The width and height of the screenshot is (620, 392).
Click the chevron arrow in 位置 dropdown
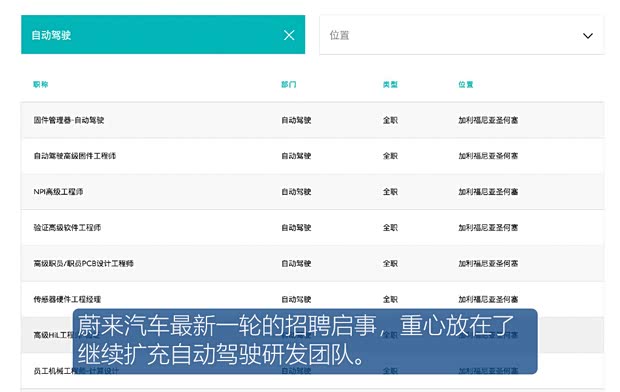tap(588, 36)
